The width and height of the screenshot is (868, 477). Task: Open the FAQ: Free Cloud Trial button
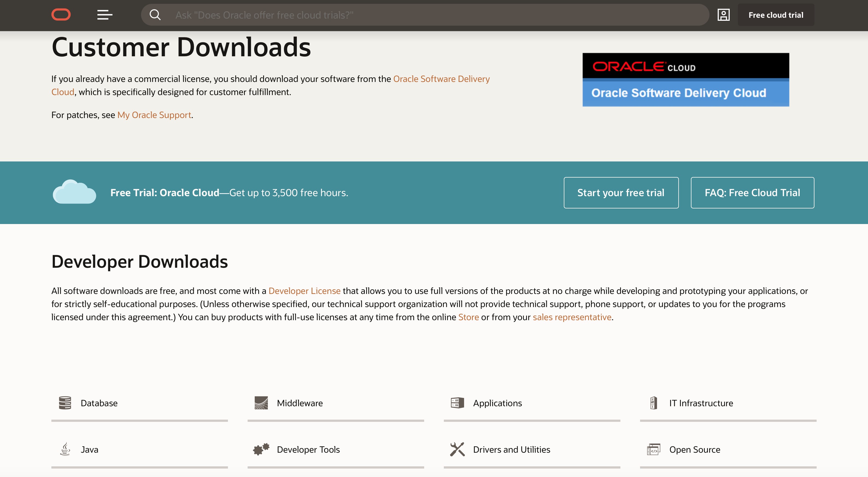752,193
